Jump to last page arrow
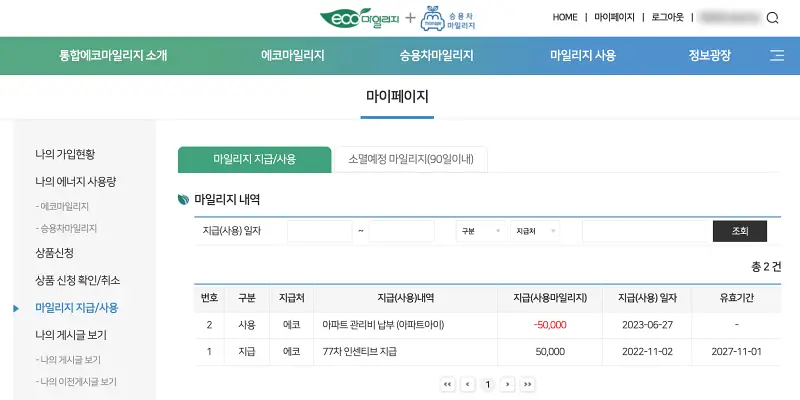The width and height of the screenshot is (800, 400). [528, 384]
